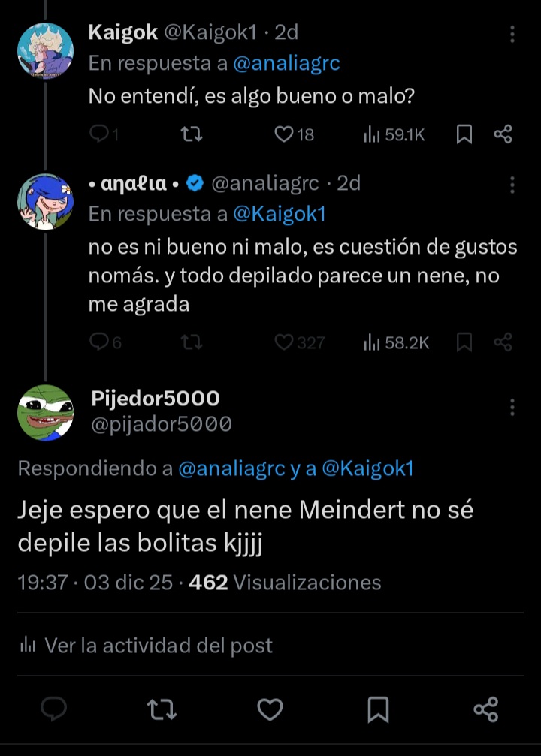Open more options for Pijedor5000's post
The width and height of the screenshot is (541, 756).
(x=512, y=408)
